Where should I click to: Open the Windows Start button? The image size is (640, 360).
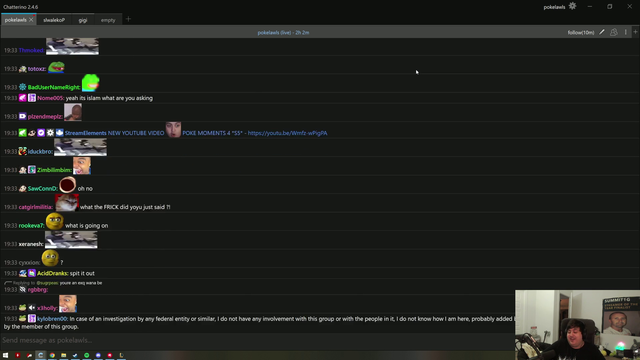point(6,355)
